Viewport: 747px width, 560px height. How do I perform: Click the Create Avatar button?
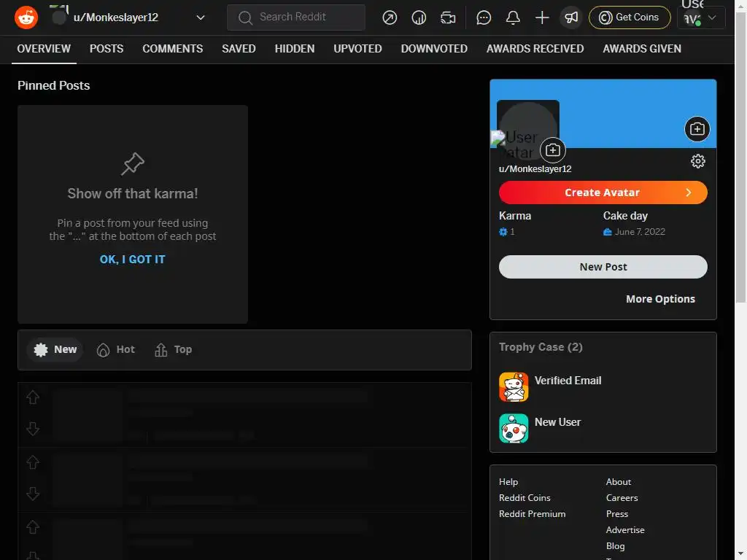603,192
